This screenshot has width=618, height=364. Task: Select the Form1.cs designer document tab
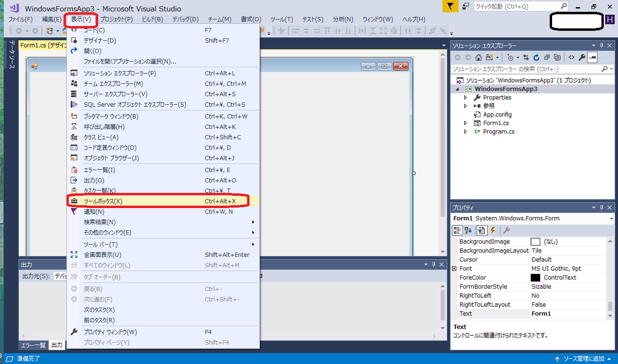pyautogui.click(x=42, y=45)
